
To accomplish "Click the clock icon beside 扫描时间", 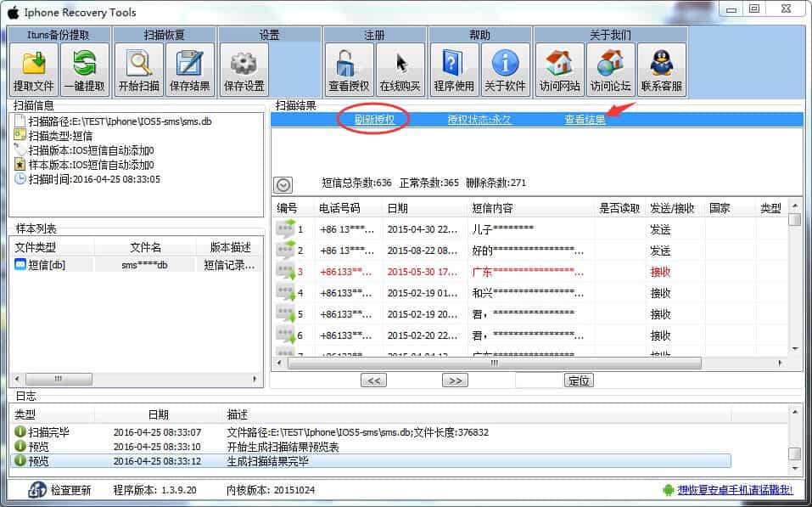I will pyautogui.click(x=20, y=179).
